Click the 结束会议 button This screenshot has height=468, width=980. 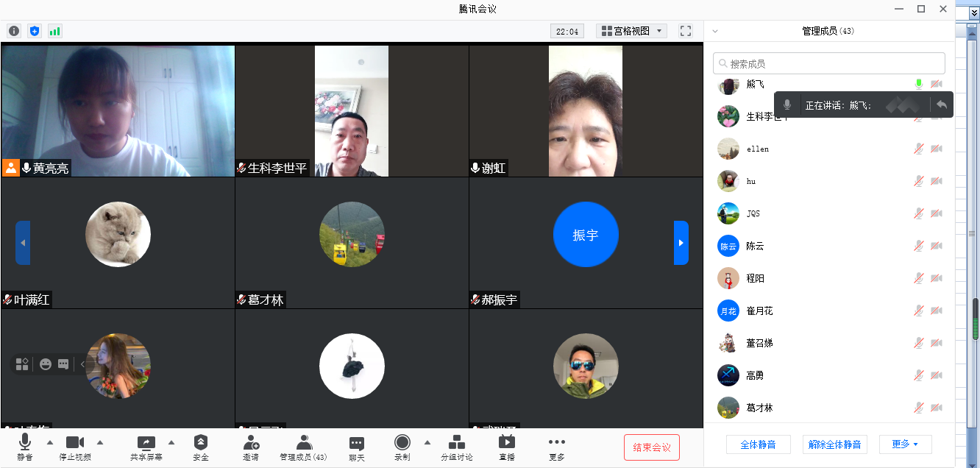click(651, 447)
